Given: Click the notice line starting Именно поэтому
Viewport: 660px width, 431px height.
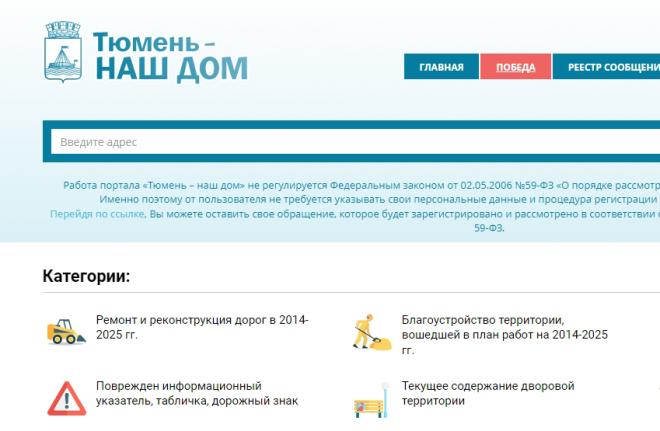Looking at the screenshot, I should (360, 200).
